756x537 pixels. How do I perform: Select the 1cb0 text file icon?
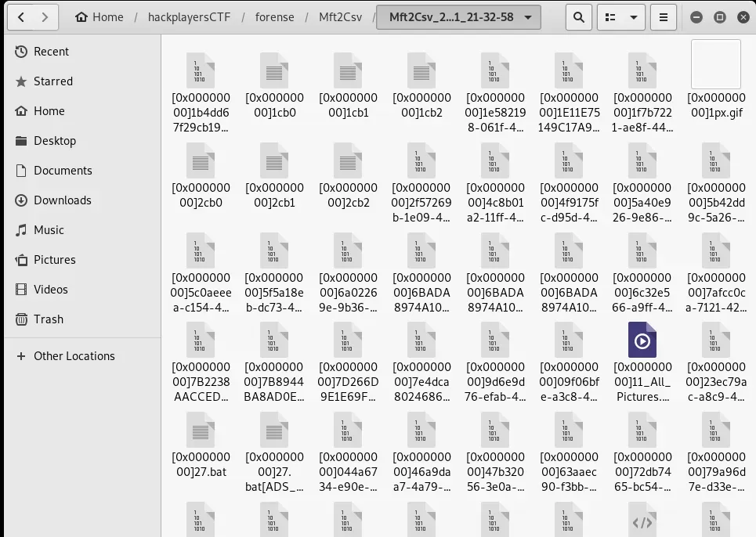pyautogui.click(x=274, y=72)
